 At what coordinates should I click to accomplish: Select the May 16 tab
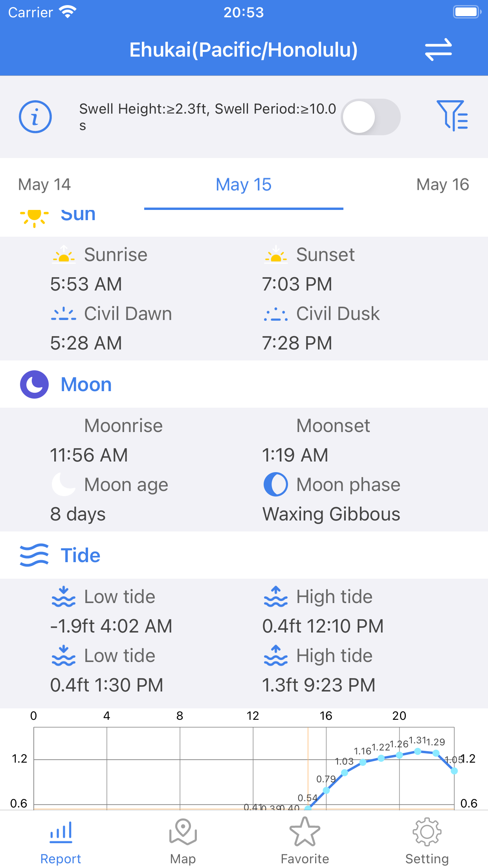[443, 184]
